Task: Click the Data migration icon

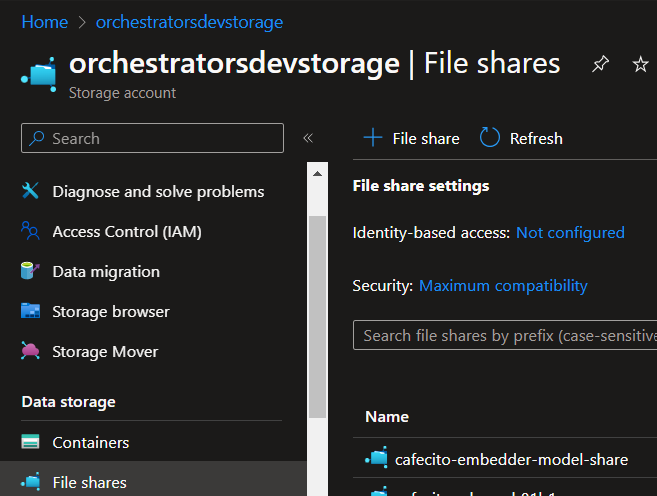Action: 31,271
